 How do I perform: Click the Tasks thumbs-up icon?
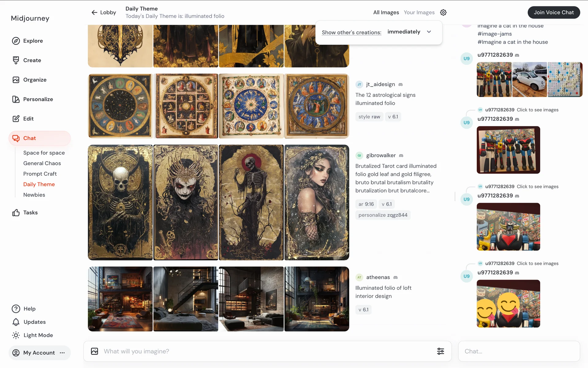(16, 213)
